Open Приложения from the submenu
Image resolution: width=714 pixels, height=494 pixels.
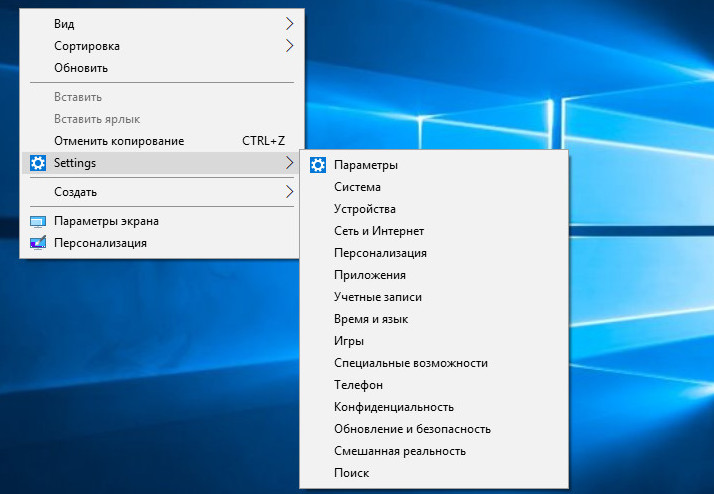pyautogui.click(x=434, y=275)
